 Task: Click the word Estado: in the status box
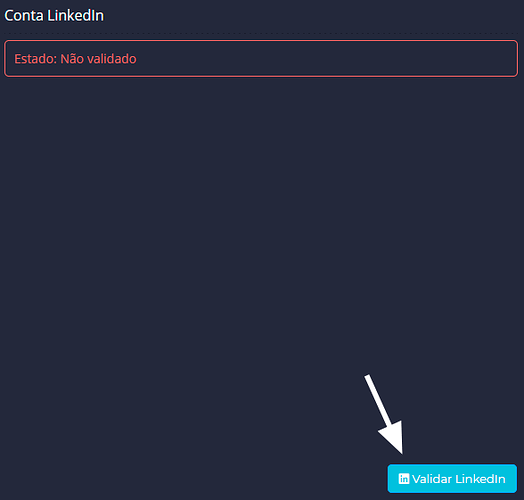pyautogui.click(x=35, y=59)
